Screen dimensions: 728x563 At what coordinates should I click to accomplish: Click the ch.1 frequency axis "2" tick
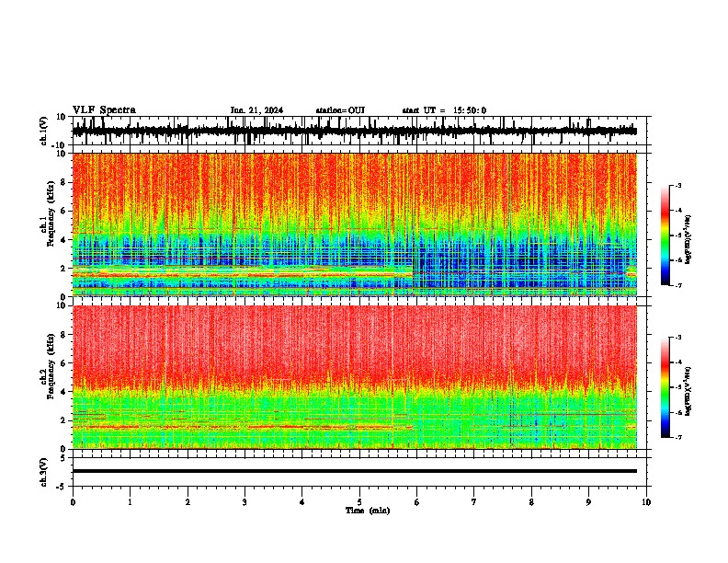[63, 269]
